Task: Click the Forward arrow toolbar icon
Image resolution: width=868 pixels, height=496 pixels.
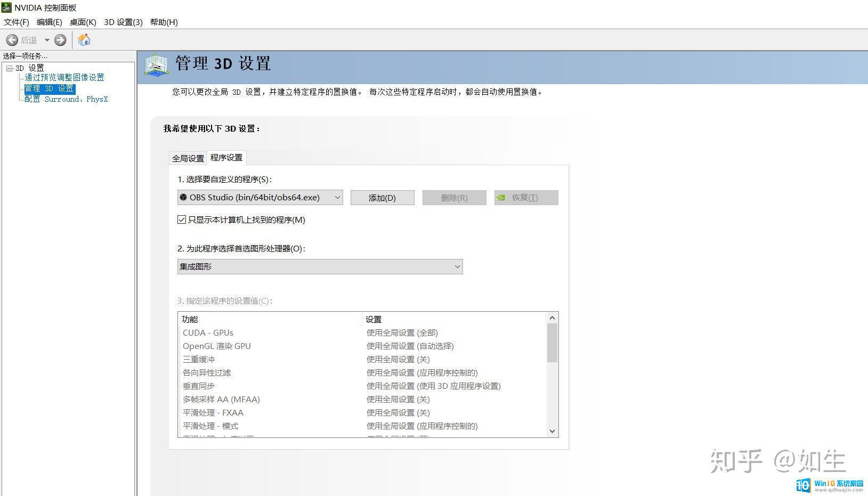Action: pos(60,40)
